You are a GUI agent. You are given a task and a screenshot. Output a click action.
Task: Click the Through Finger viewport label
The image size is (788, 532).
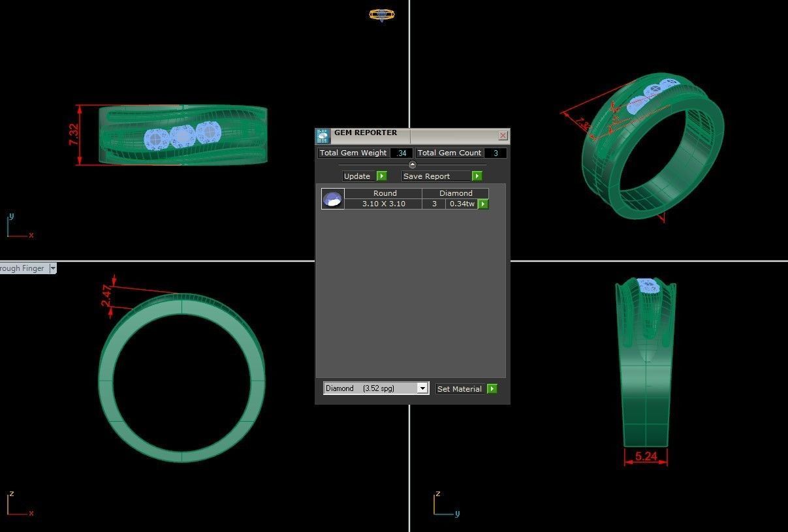coord(23,268)
